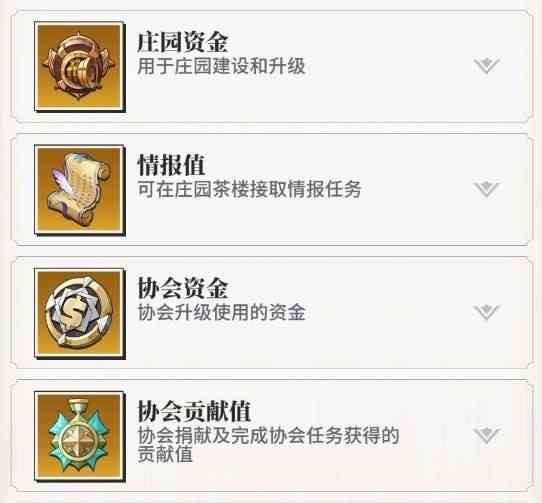
Task: Click the 协会贡献值 teal medal icon
Action: pyautogui.click(x=80, y=436)
